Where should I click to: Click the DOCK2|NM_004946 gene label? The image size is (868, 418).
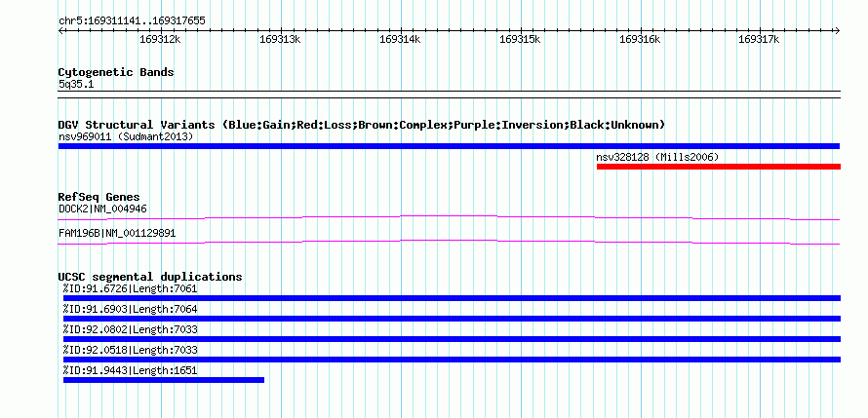coord(102,209)
